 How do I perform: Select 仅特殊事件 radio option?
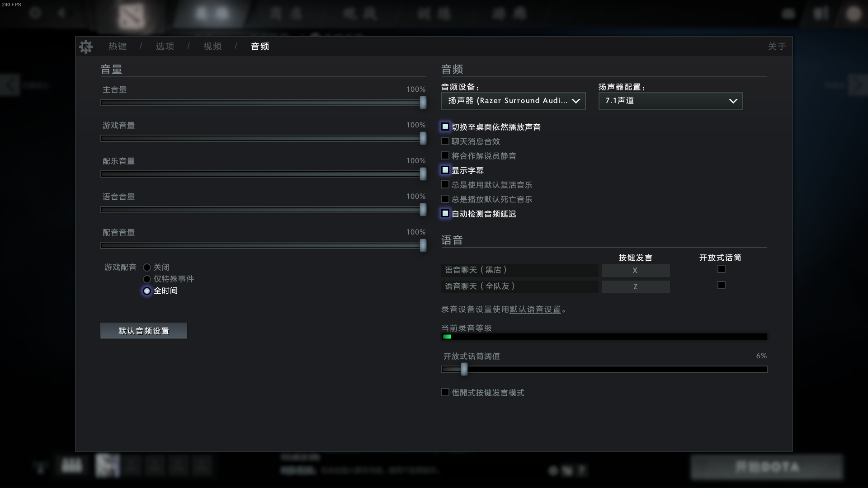[x=147, y=279]
